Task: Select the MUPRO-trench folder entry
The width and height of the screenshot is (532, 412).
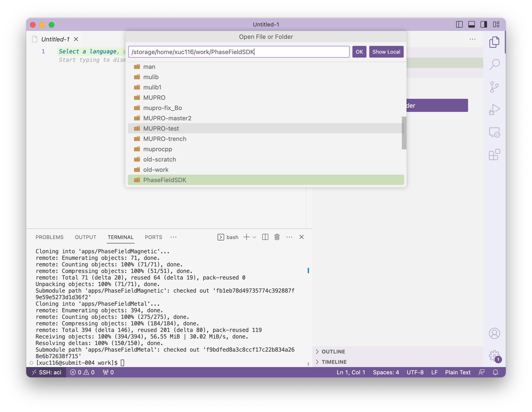Action: (165, 139)
